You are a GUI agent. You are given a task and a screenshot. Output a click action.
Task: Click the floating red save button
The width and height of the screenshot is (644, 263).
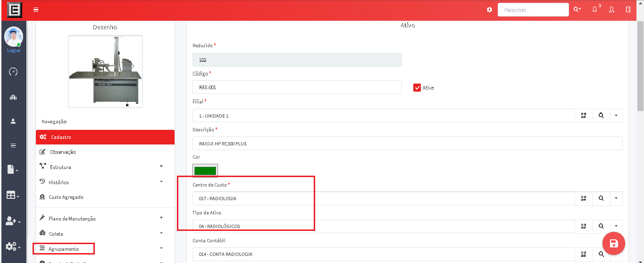pos(614,244)
